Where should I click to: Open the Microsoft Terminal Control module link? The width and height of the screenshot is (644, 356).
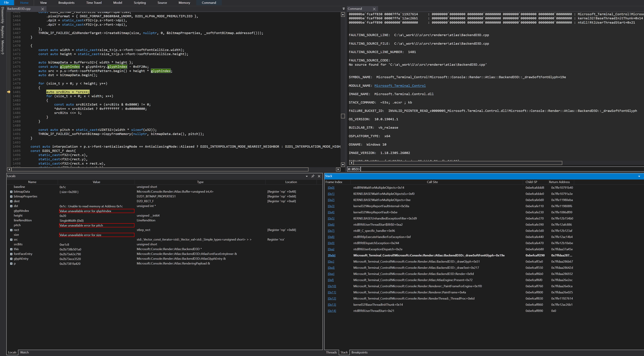pos(400,86)
